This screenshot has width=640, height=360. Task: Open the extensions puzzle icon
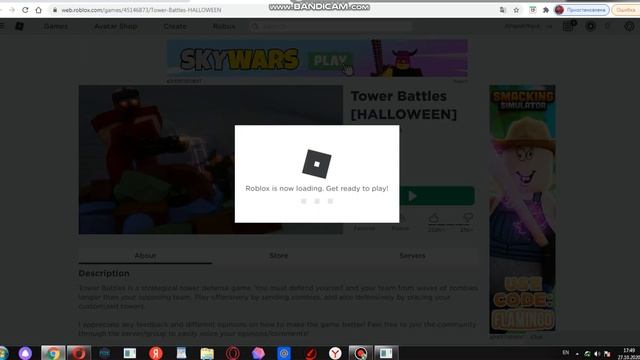click(x=546, y=10)
